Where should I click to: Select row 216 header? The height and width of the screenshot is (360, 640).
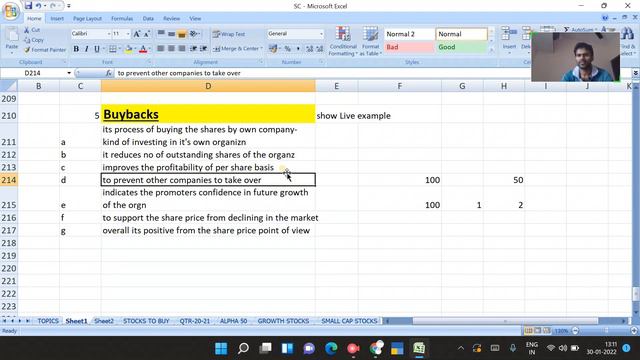point(9,218)
